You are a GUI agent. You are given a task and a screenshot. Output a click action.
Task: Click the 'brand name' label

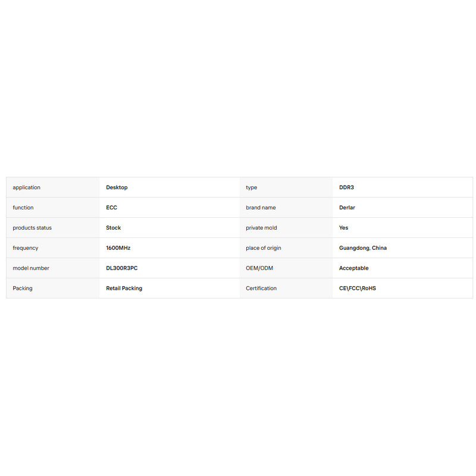261,208
